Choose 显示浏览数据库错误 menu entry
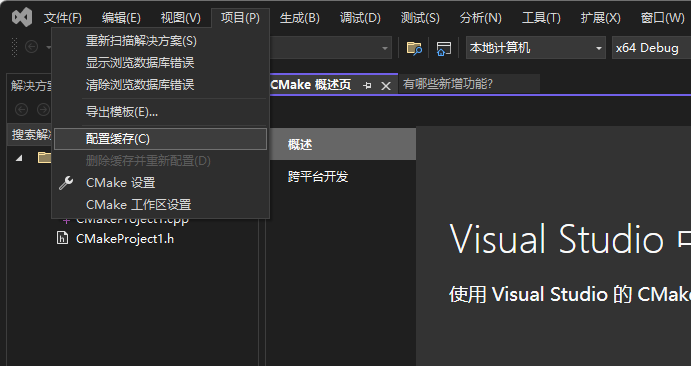Viewport: 691px width, 366px height. tap(160, 63)
